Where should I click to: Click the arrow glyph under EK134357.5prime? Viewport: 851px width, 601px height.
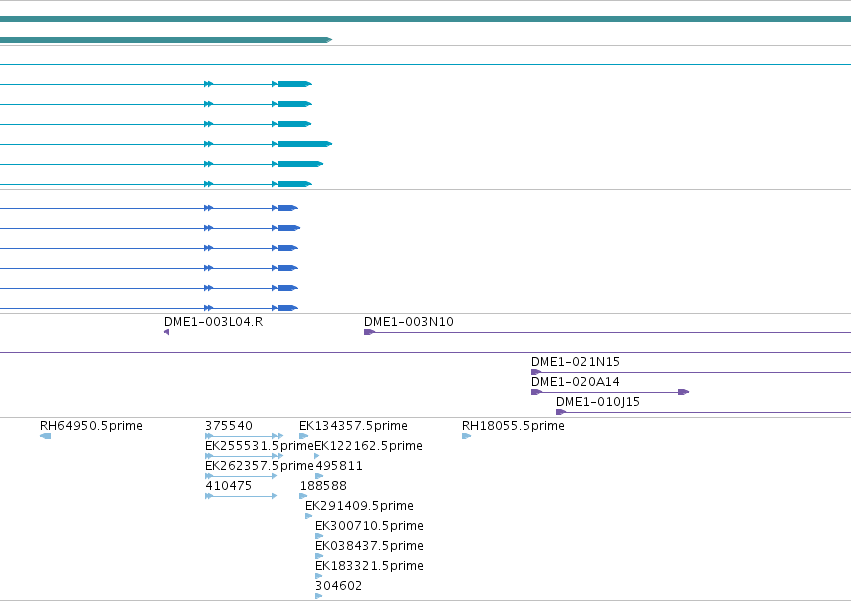click(303, 436)
